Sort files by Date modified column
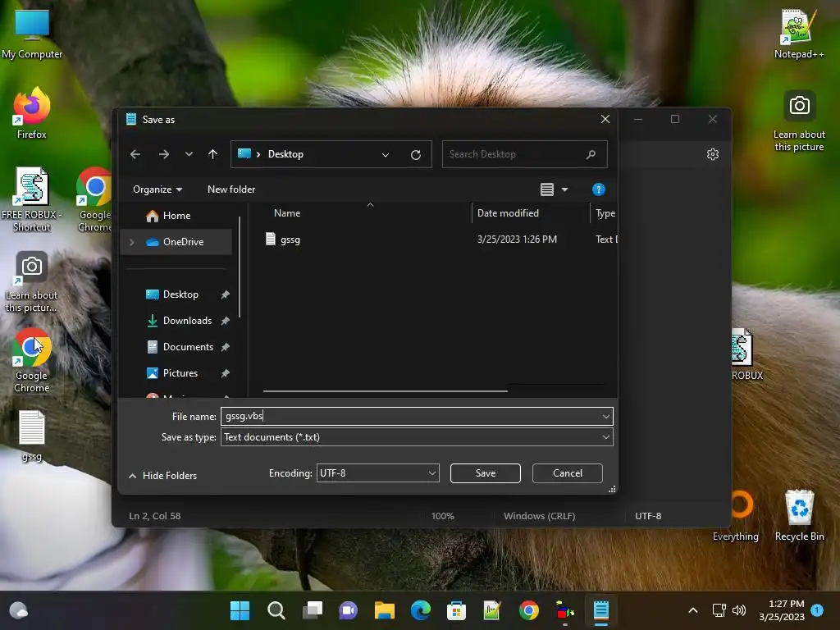 click(508, 213)
